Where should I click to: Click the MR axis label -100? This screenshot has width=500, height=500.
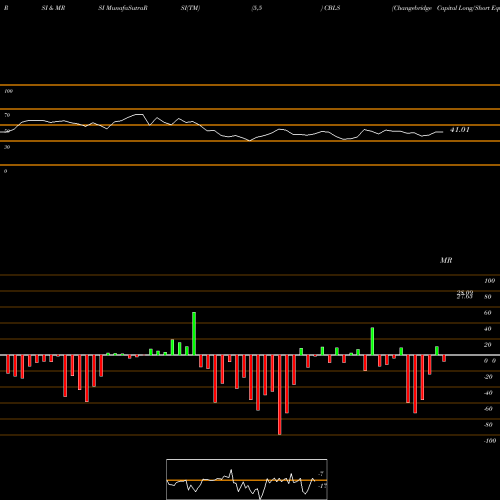(490, 441)
